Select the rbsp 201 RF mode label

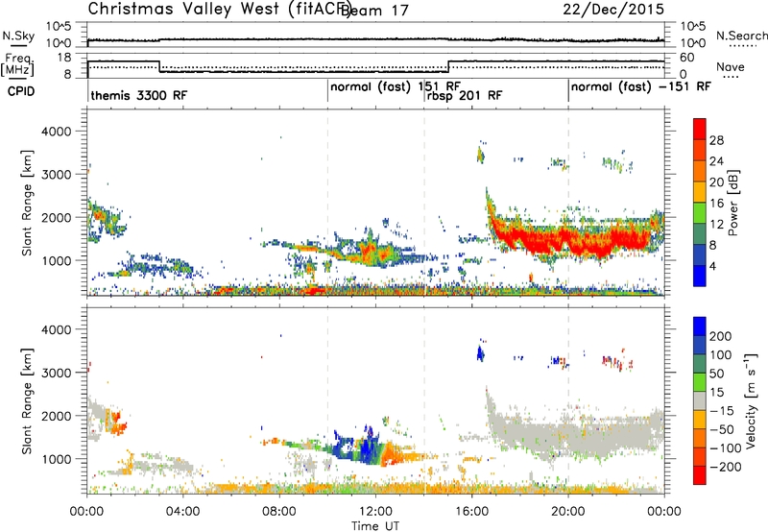tap(465, 95)
